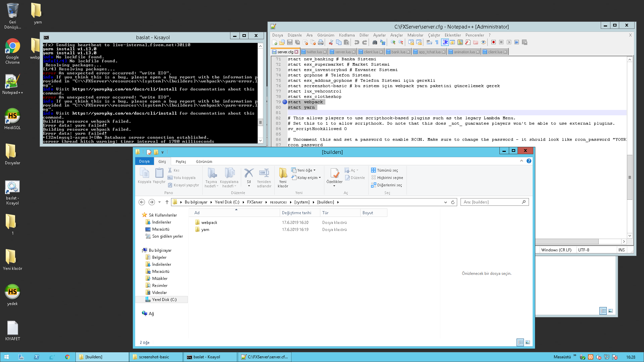Open the Find dialog using binoculars icon
The width and height of the screenshot is (644, 362).
(x=375, y=43)
